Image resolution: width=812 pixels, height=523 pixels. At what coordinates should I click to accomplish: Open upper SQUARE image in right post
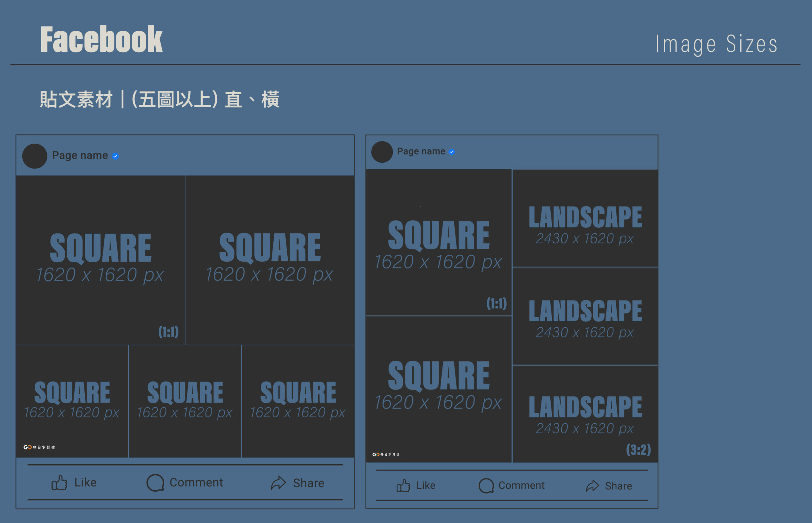(x=439, y=243)
